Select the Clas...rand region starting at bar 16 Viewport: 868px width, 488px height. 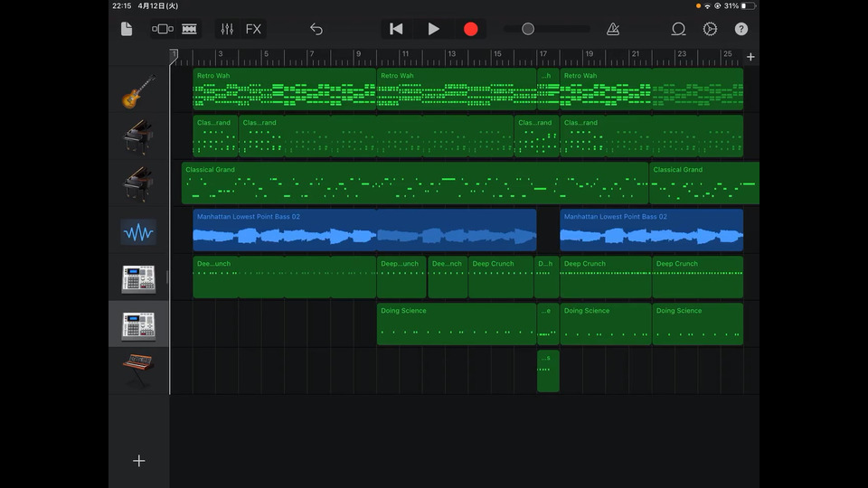pos(536,136)
